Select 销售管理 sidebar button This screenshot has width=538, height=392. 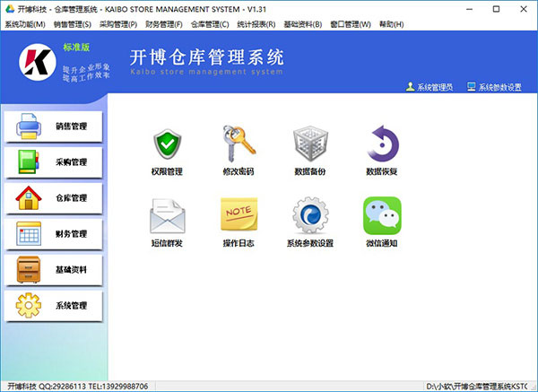[53, 126]
